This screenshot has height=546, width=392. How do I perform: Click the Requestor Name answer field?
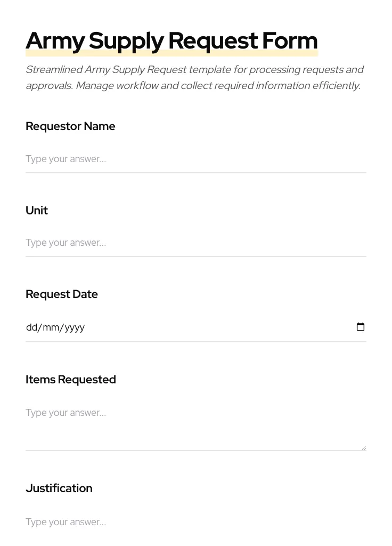coord(195,159)
